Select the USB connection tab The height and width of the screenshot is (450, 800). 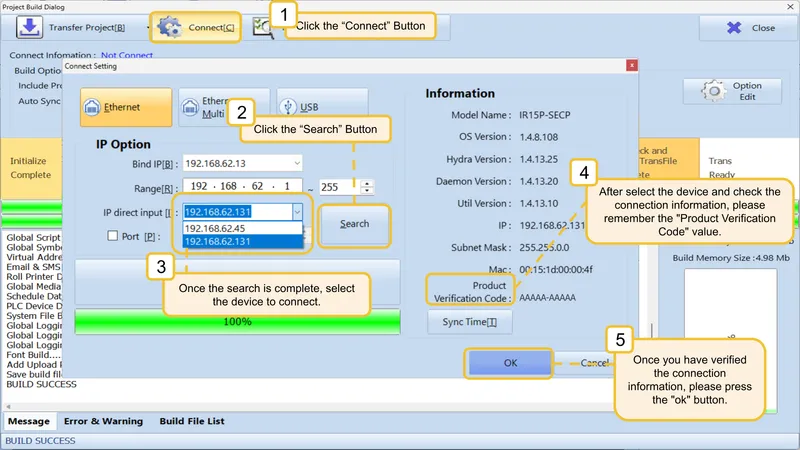[322, 107]
